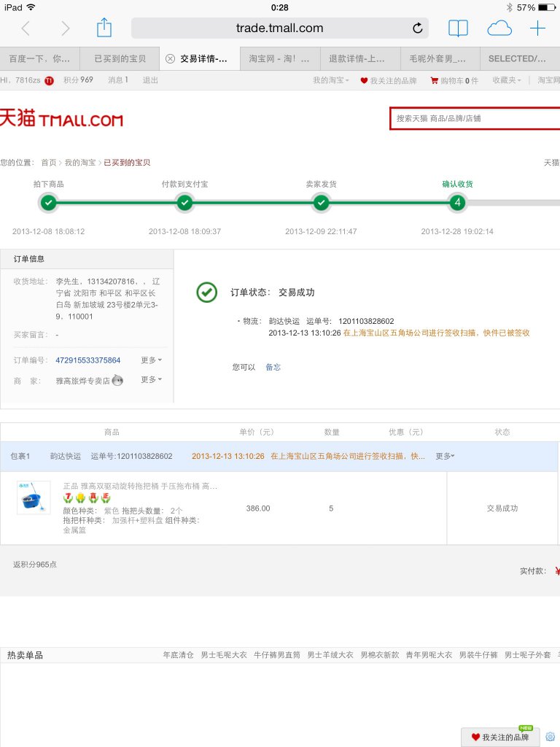Focus the 搜索天猫 search field

click(x=475, y=118)
